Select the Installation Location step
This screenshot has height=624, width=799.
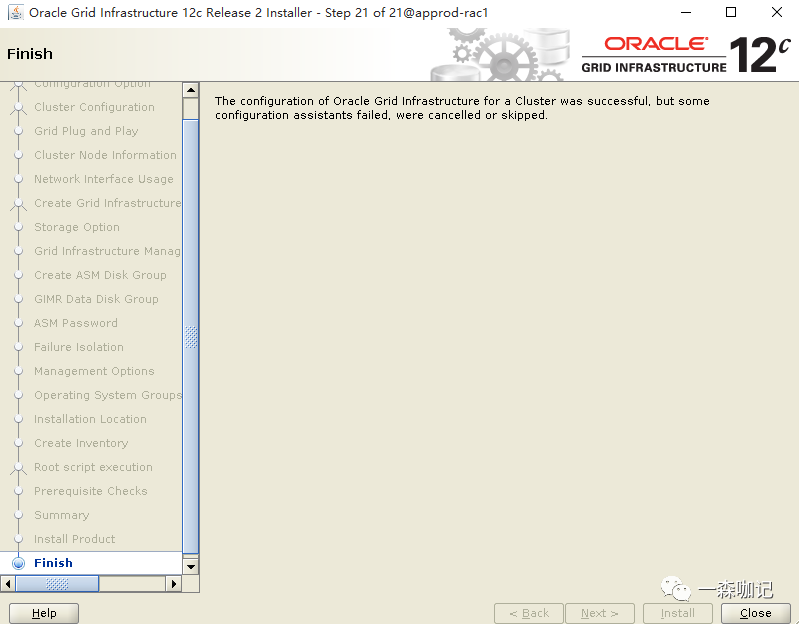click(x=90, y=419)
